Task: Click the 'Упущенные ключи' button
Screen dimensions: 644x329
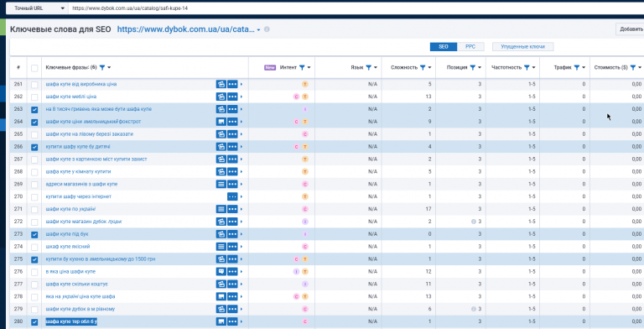Action: 523,47
